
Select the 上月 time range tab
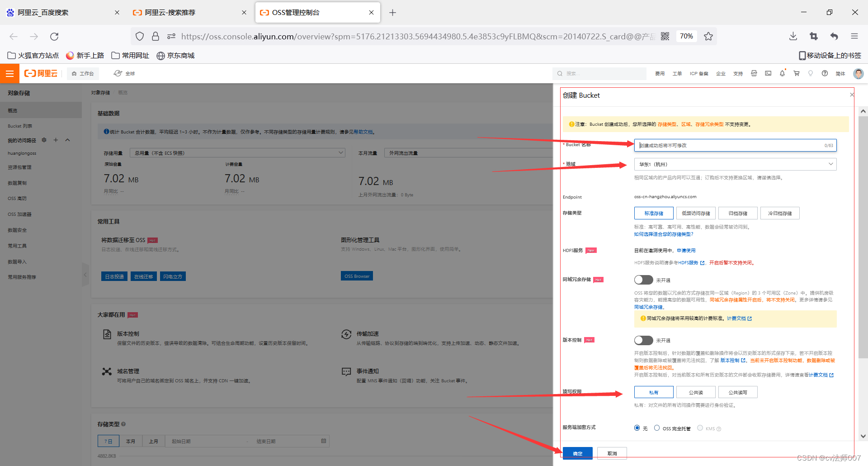pyautogui.click(x=154, y=441)
